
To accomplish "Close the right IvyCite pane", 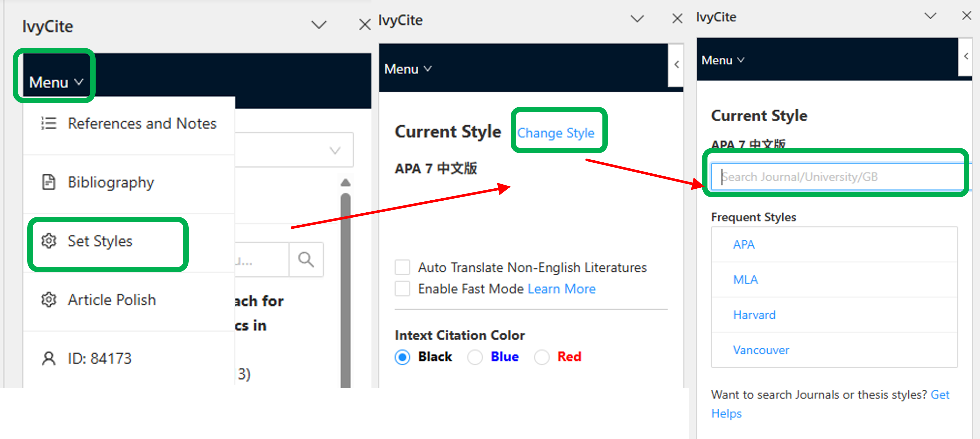I will (967, 16).
